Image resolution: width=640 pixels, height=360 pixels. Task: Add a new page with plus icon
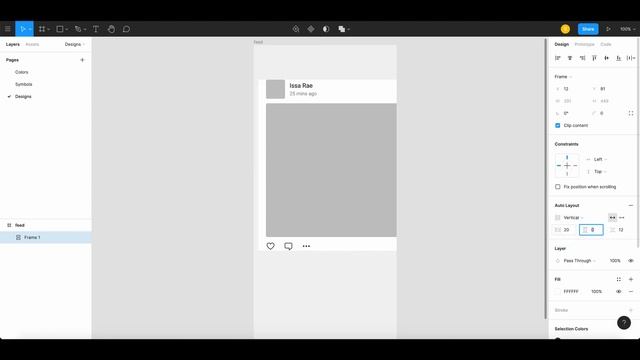coord(82,60)
